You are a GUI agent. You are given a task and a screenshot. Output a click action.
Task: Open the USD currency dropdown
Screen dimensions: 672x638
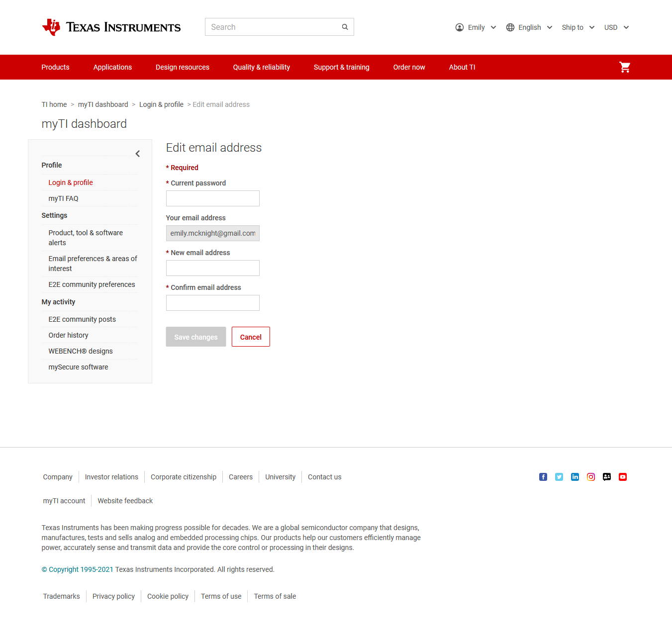coord(616,27)
